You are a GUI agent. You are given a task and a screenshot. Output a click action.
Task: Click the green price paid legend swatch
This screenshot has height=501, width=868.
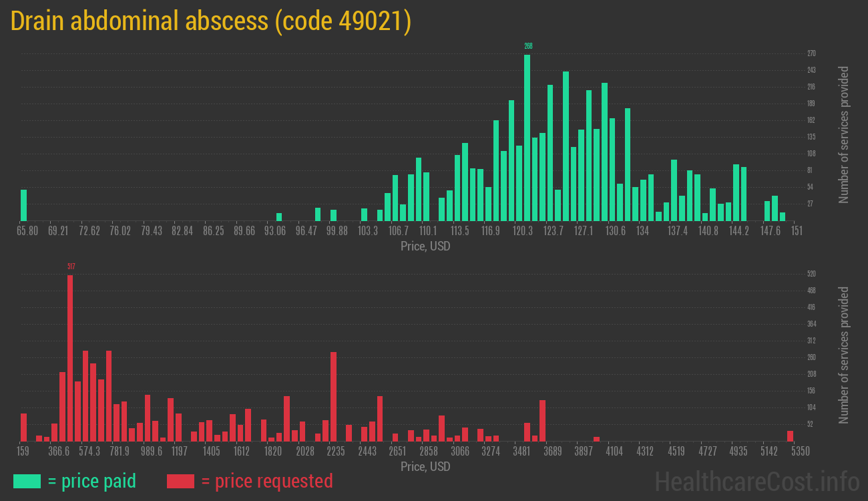pos(27,481)
